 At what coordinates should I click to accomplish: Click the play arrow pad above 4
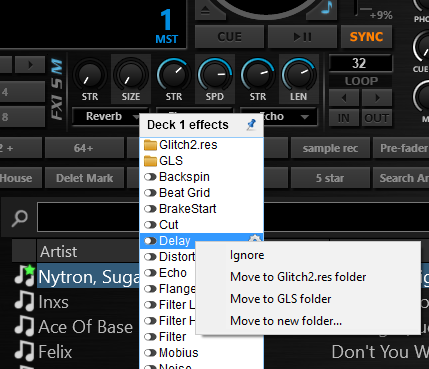30,64
